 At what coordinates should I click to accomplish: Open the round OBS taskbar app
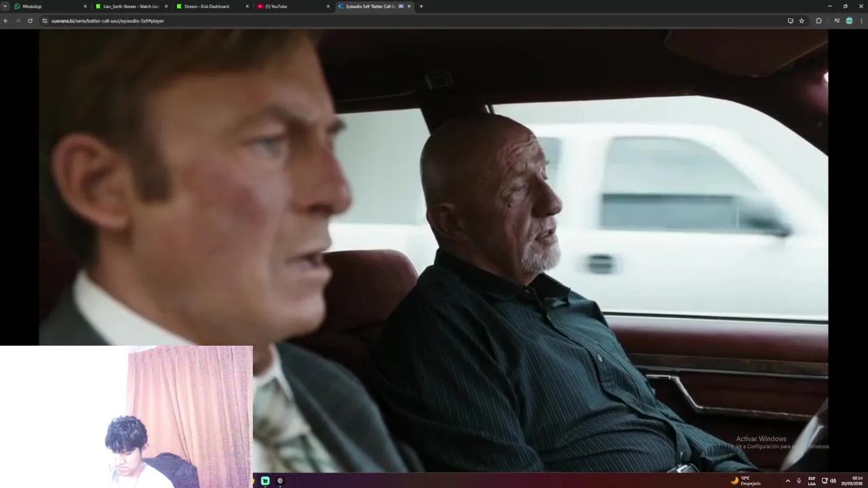(x=280, y=481)
